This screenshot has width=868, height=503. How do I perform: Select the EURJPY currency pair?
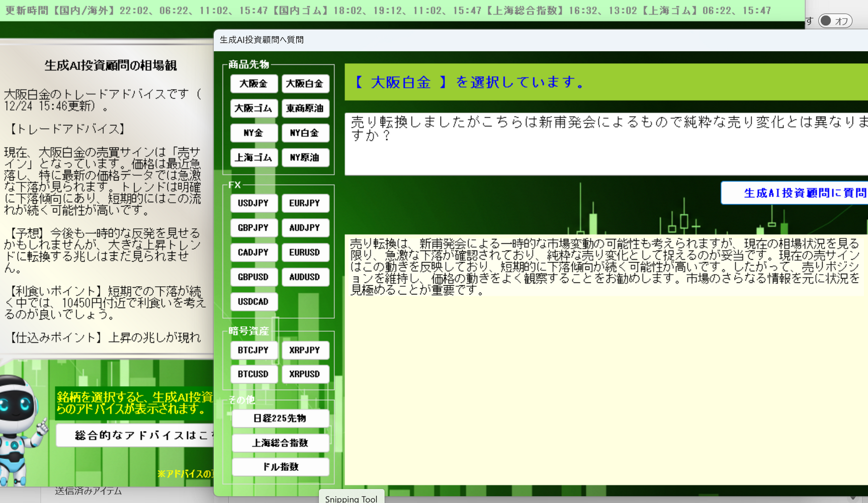[305, 203]
